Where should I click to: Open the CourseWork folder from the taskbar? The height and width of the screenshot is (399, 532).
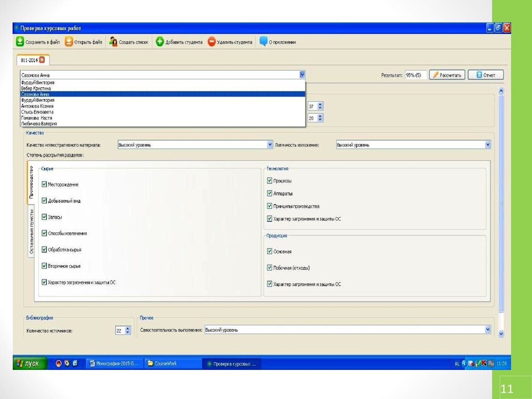(172, 363)
